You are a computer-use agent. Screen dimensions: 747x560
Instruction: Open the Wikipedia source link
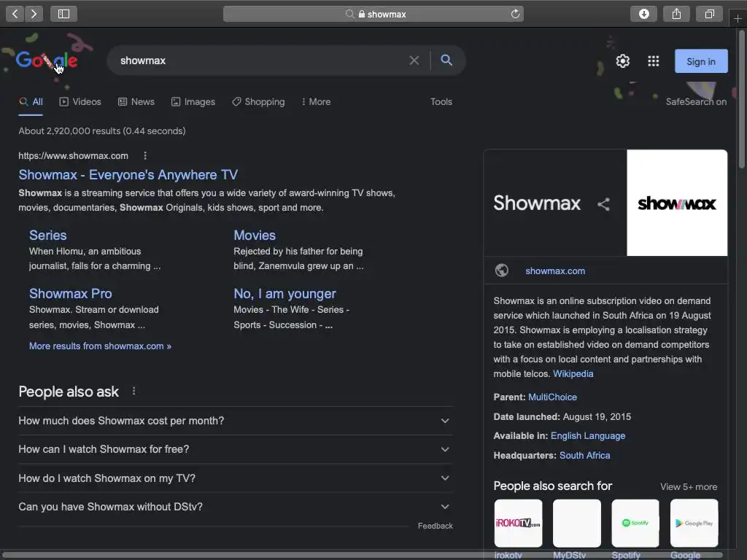573,374
